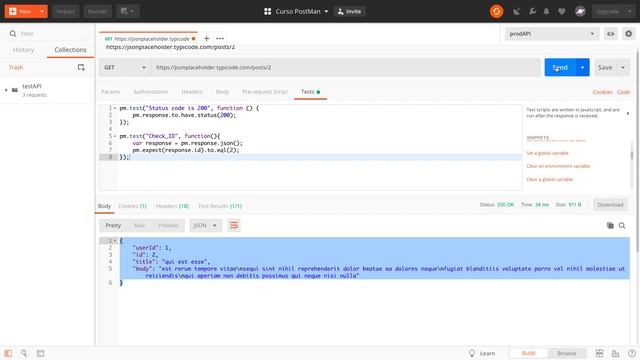Insert 'Clear a global variable' snippet
640x360 pixels.
click(x=549, y=179)
